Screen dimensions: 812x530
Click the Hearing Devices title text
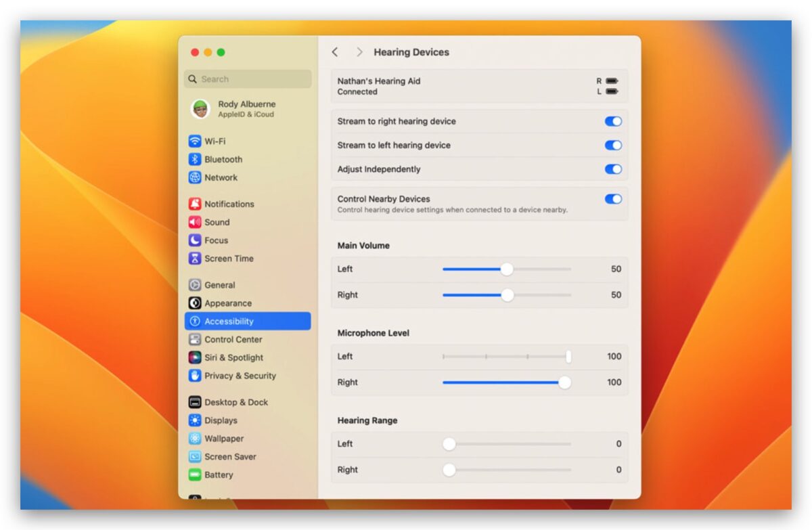point(411,52)
